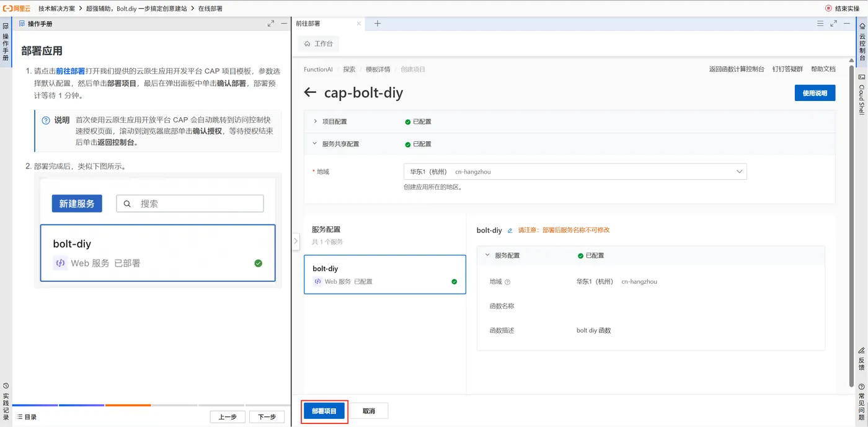868x427 pixels.
Task: Minimize the right console panel
Action: point(847,24)
